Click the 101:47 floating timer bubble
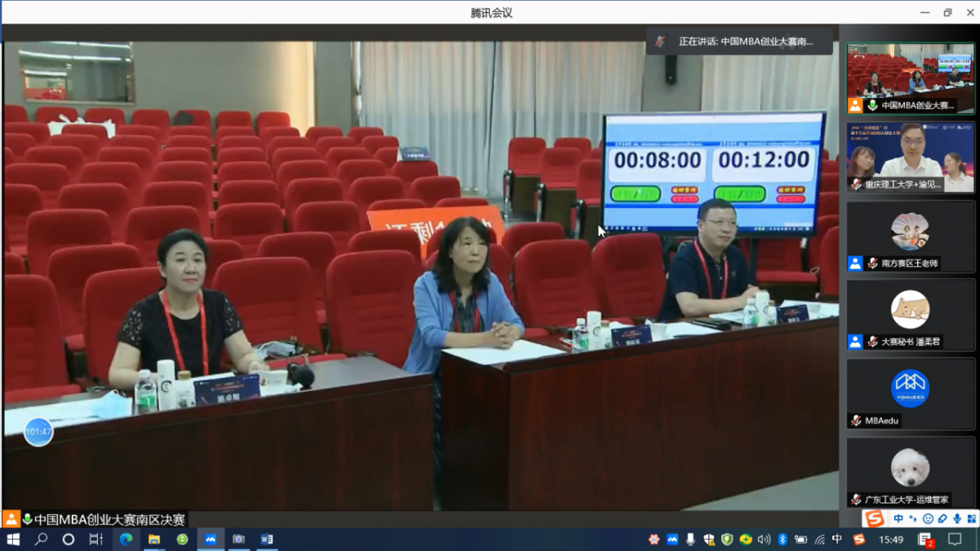Screen dimensions: 980x551 tap(38, 431)
